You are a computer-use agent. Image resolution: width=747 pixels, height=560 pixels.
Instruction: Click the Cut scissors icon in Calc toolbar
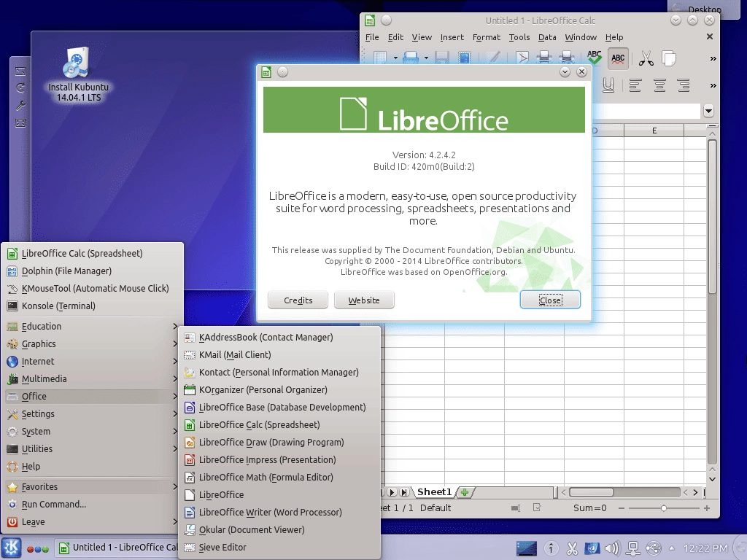click(x=646, y=58)
